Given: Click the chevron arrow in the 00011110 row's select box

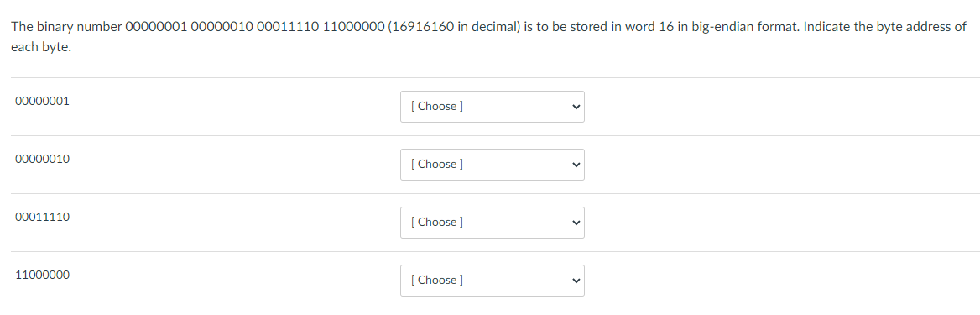Looking at the screenshot, I should click(x=576, y=223).
